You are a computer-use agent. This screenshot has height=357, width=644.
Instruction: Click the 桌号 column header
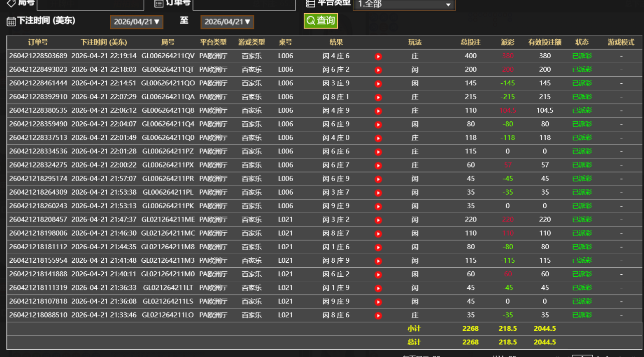[285, 42]
